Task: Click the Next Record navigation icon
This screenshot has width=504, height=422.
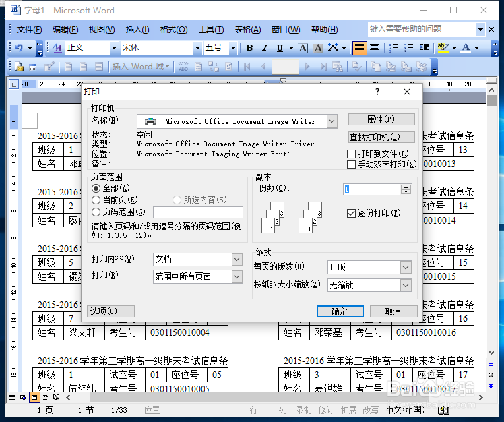Action: pos(307,67)
